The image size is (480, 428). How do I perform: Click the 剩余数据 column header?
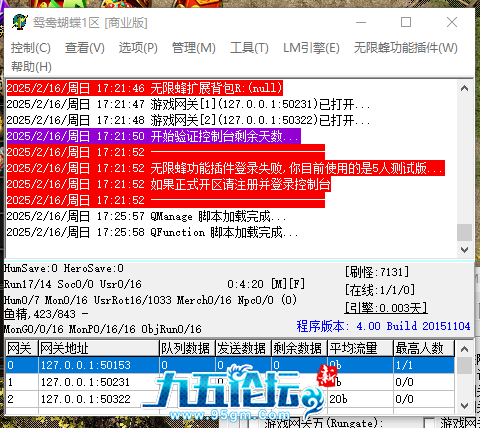299,349
